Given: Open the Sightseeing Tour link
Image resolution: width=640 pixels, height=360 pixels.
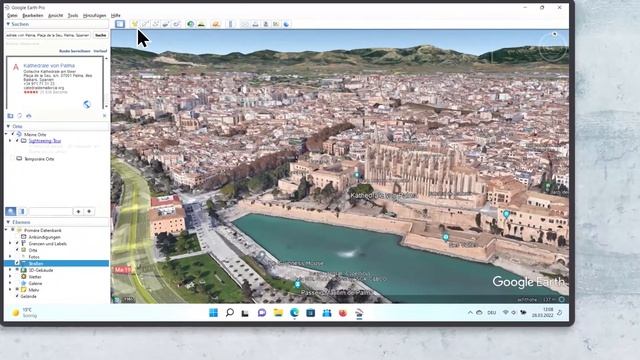Looking at the screenshot, I should [45, 141].
